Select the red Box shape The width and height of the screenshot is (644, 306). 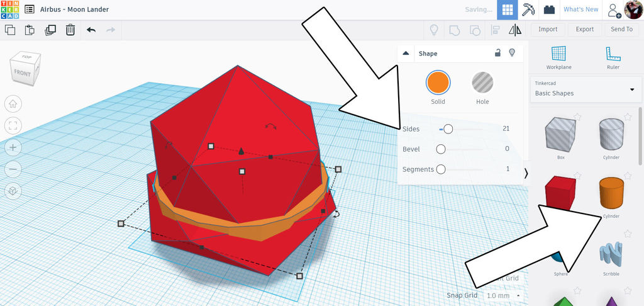pos(560,193)
